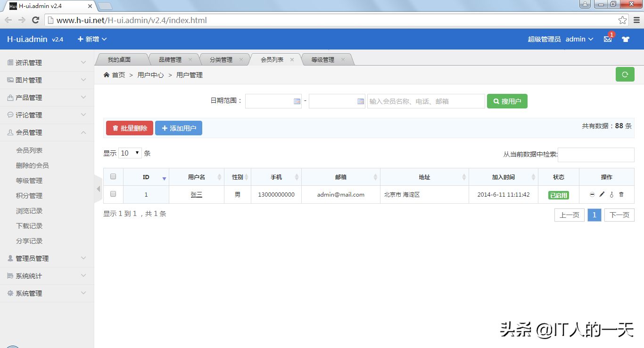Image resolution: width=644 pixels, height=348 pixels.
Task: Switch to the 分类管理 tab
Action: tap(221, 59)
